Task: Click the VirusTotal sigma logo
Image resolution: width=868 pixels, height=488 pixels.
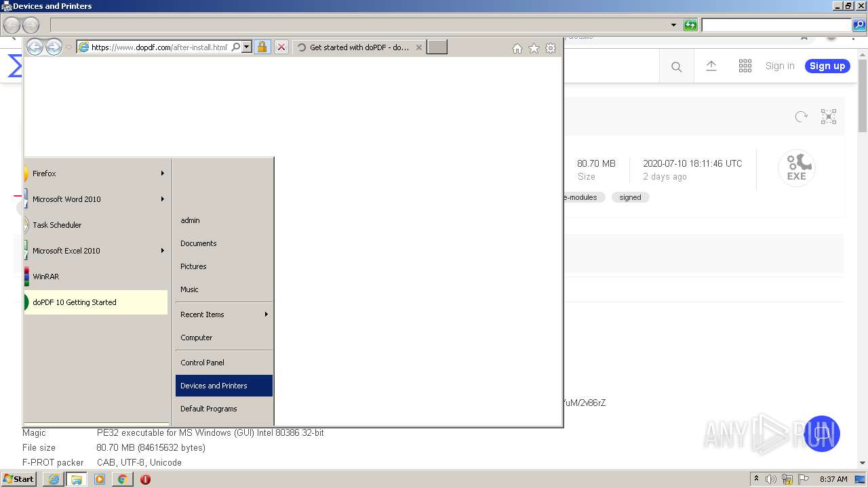Action: tap(15, 66)
